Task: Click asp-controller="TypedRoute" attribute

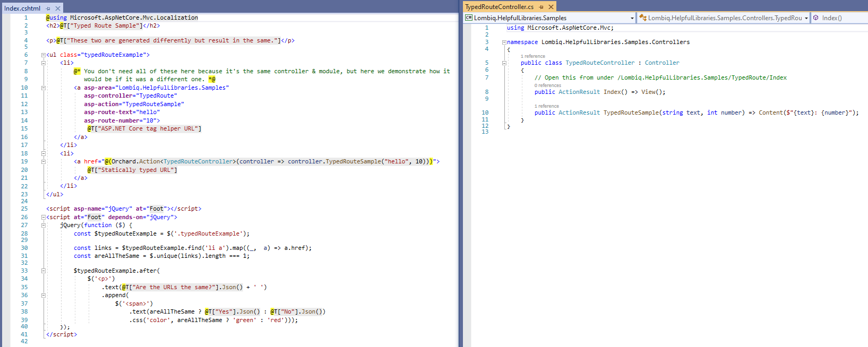Action: 131,96
